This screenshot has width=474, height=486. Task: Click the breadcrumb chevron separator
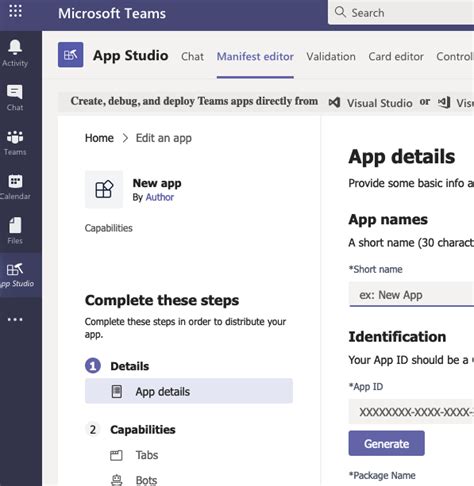pyautogui.click(x=125, y=138)
